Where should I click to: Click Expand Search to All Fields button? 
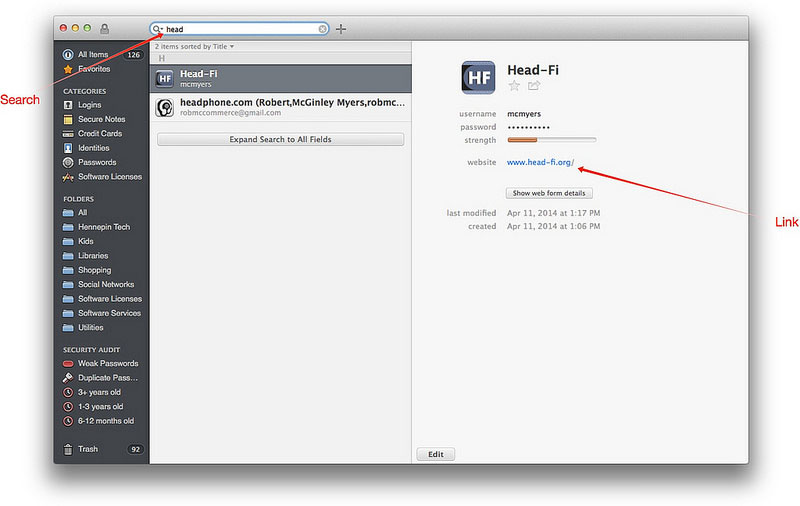tap(280, 139)
